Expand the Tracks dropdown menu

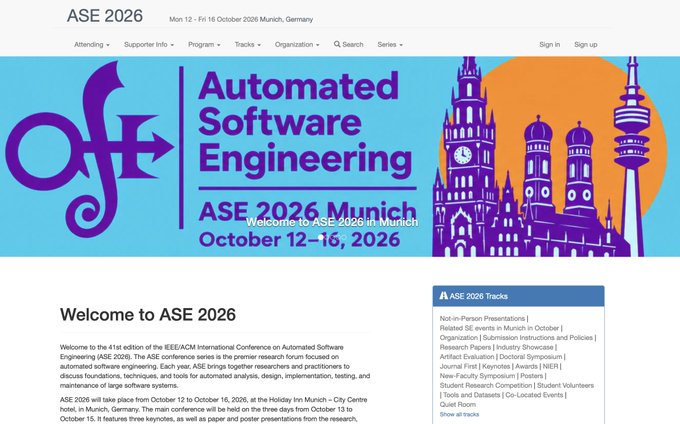pos(248,44)
